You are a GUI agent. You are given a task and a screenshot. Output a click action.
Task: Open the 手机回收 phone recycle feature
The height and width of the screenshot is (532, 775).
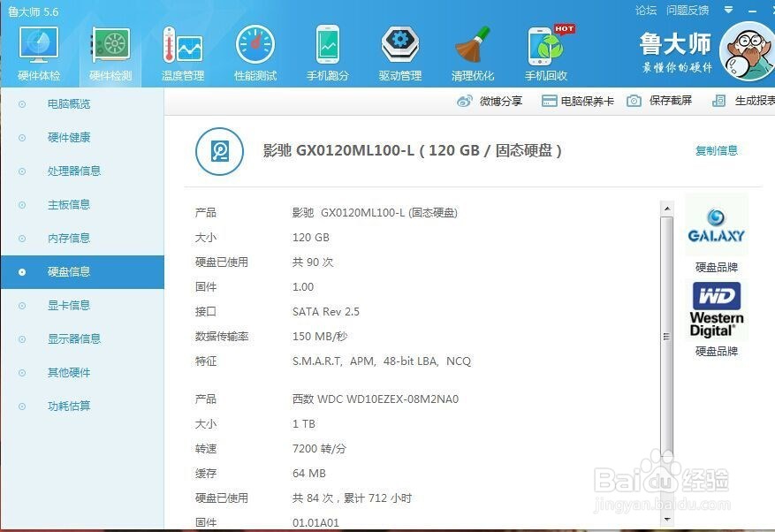(546, 50)
